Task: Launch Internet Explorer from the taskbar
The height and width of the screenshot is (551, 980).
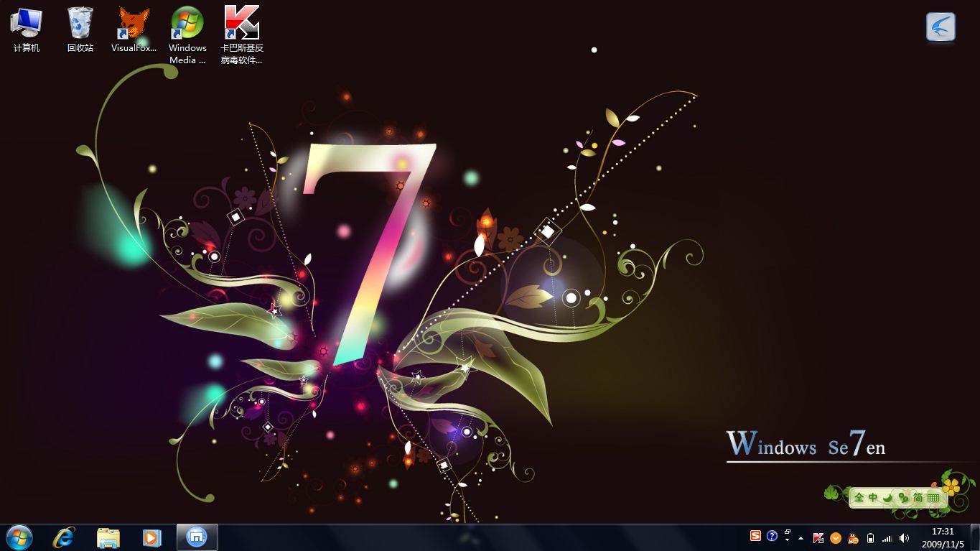Action: coord(65,537)
